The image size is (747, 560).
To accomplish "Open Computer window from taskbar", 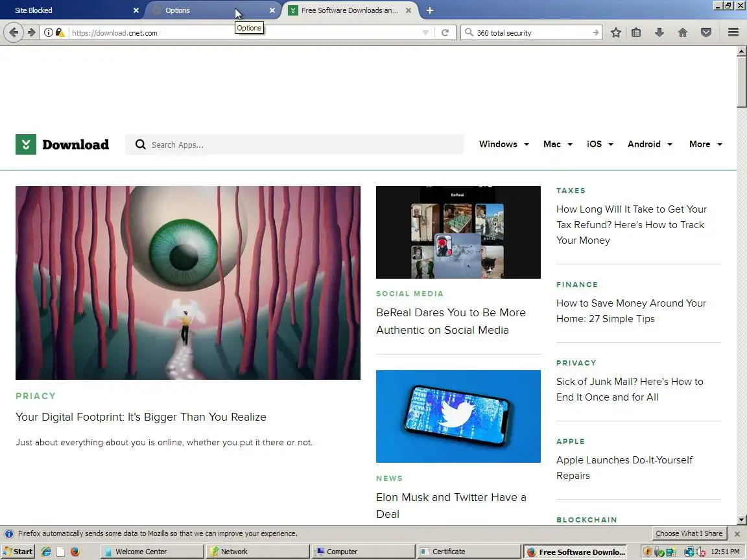I will coord(364,552).
